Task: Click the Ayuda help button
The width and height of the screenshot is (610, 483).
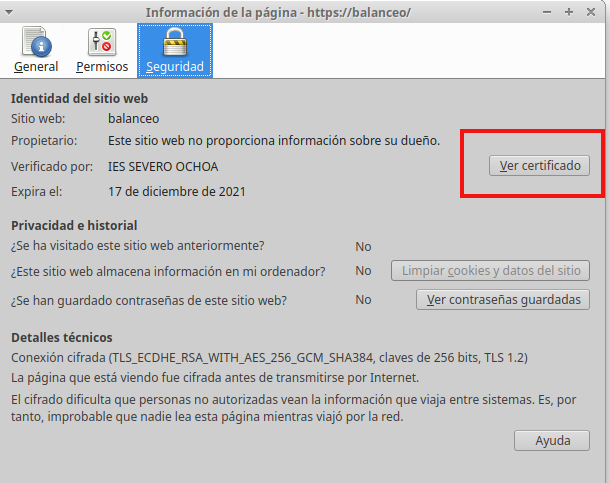Action: pyautogui.click(x=552, y=441)
